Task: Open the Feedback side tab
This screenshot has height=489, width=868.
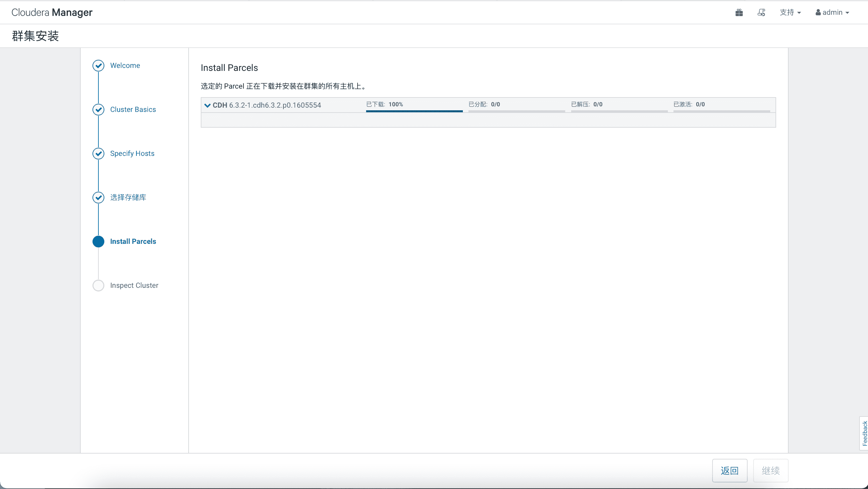Action: 864,434
